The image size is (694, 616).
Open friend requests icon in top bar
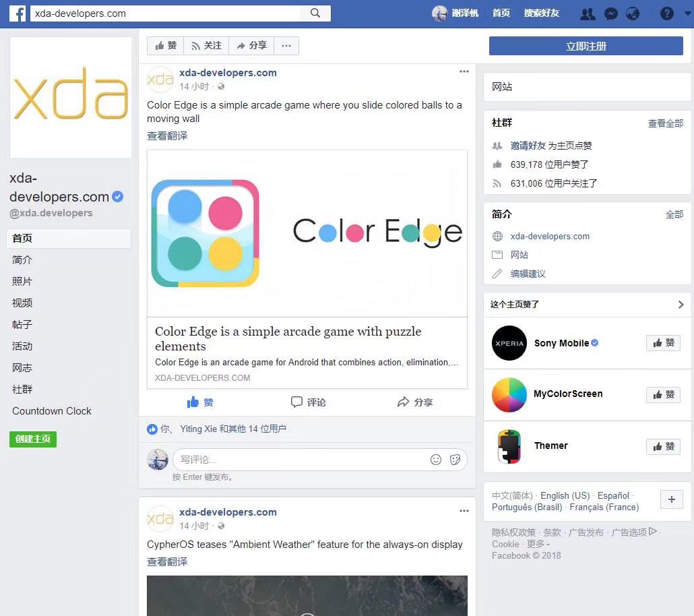point(588,13)
